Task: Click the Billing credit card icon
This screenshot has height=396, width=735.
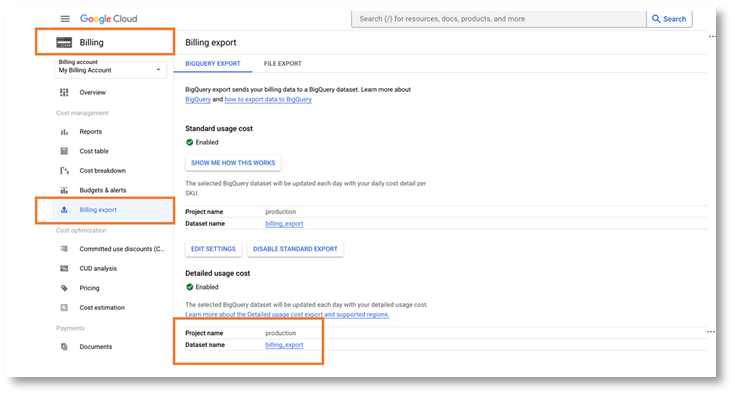Action: [x=64, y=43]
